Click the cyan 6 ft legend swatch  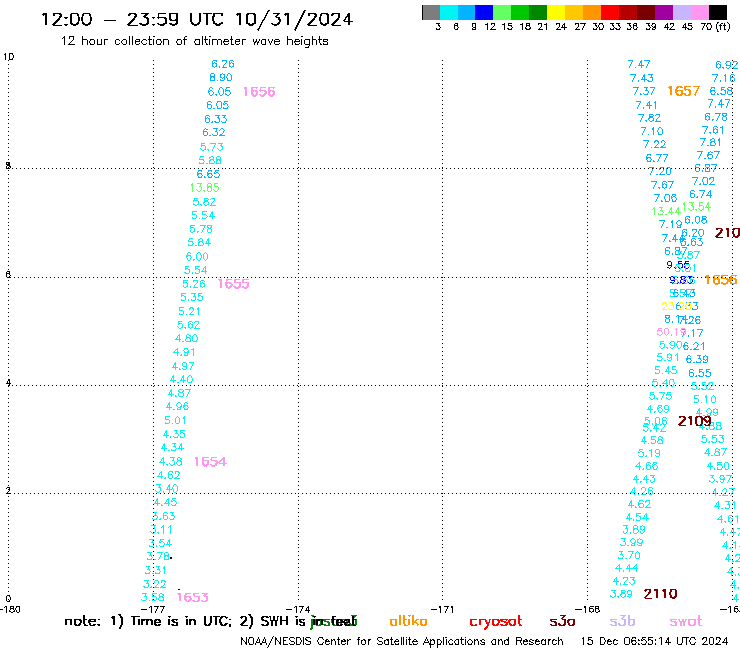(x=448, y=12)
